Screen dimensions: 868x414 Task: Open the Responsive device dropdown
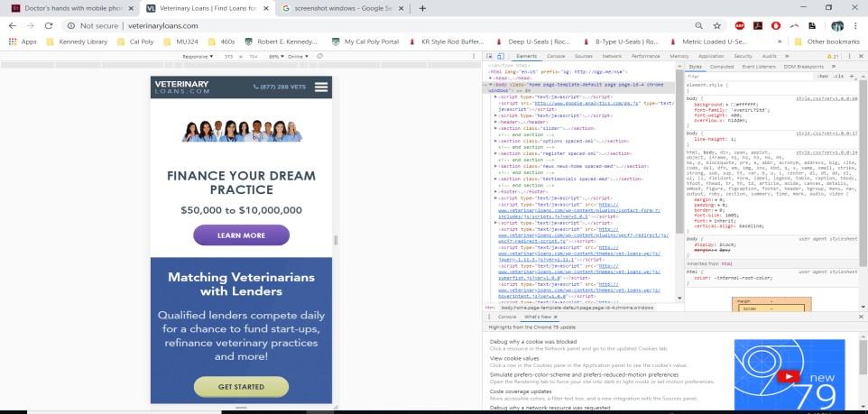point(199,57)
